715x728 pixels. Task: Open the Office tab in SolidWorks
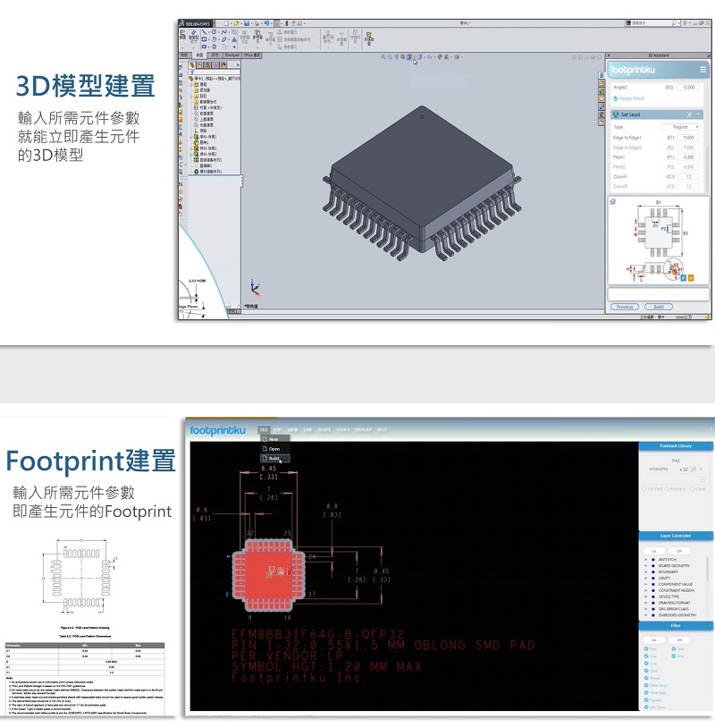point(252,55)
